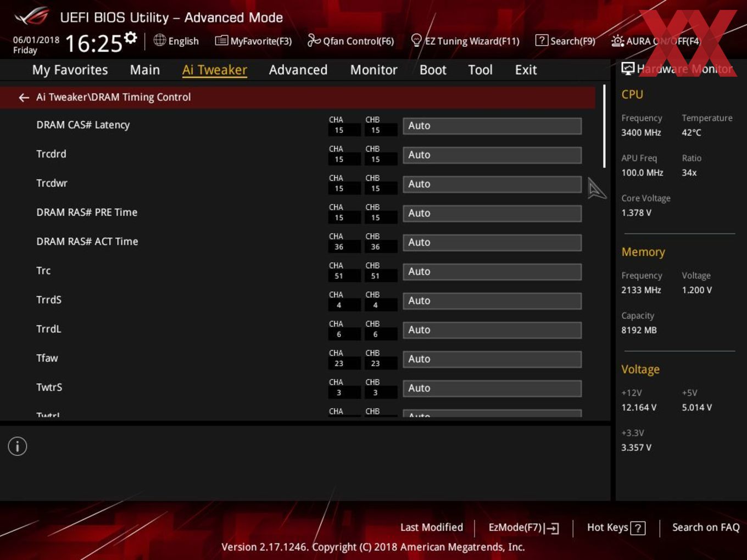747x560 pixels.
Task: Click the ROG logo icon
Action: pyautogui.click(x=31, y=16)
